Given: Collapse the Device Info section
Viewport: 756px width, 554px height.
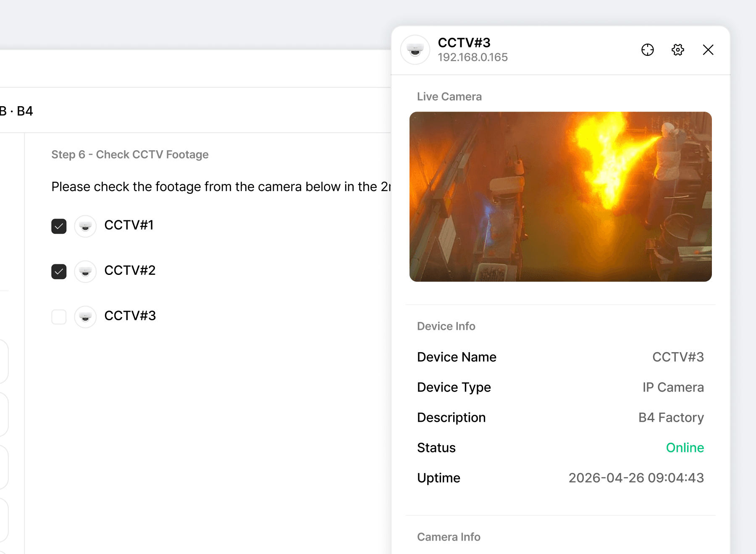Looking at the screenshot, I should coord(446,326).
